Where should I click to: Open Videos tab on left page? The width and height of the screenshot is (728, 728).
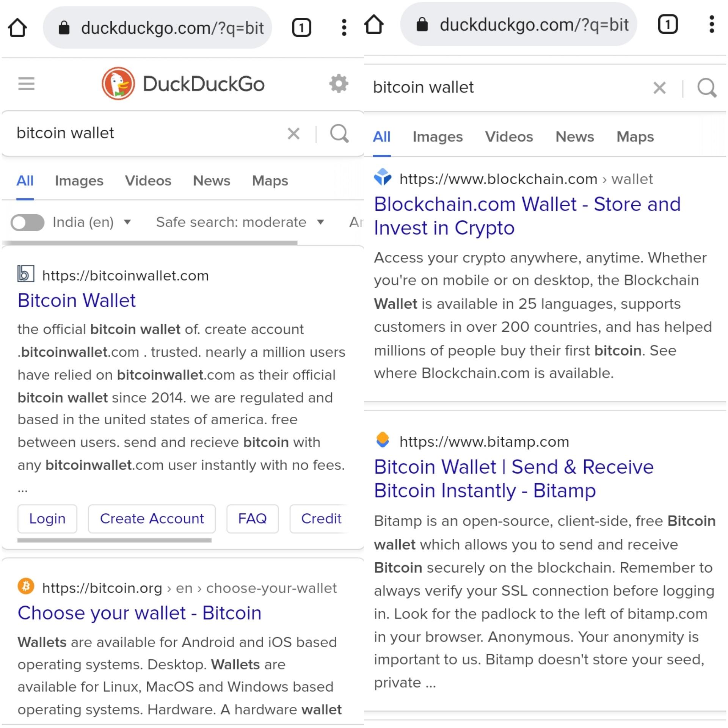point(148,181)
